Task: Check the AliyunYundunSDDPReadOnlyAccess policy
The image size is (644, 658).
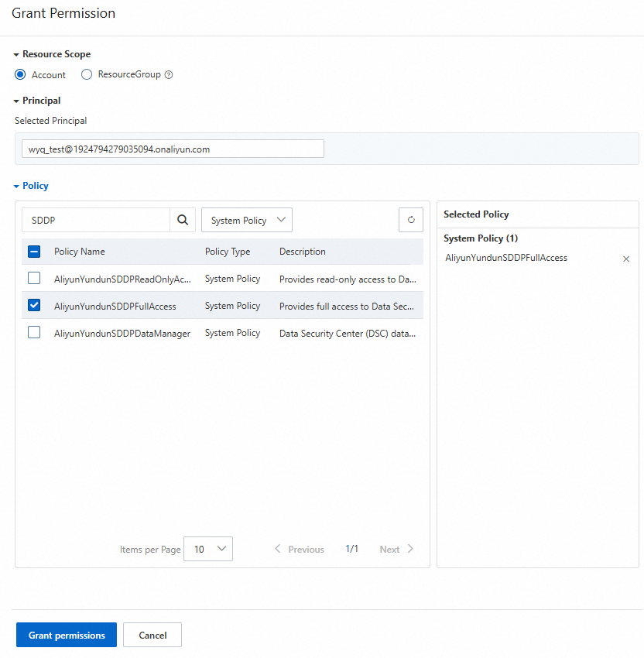Action: coord(34,278)
